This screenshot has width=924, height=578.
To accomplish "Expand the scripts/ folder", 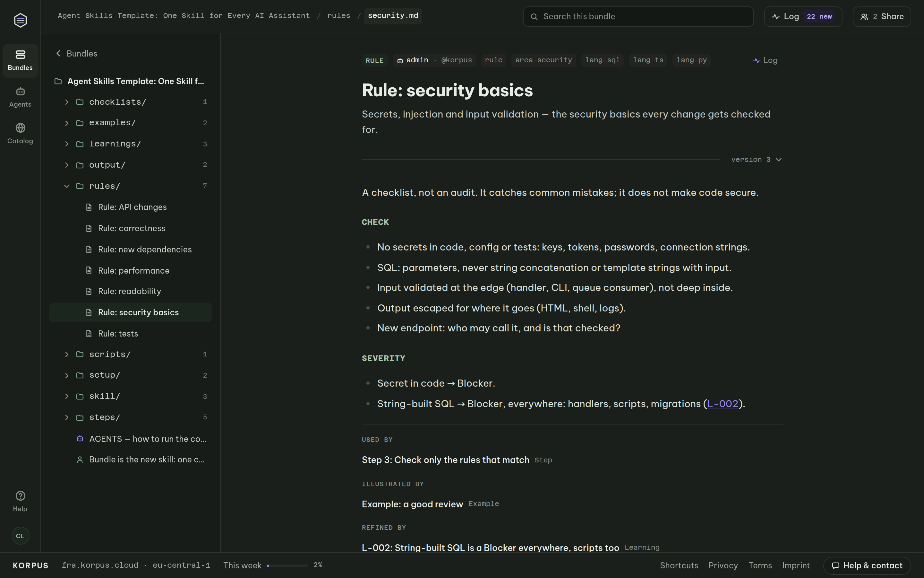I will [67, 355].
